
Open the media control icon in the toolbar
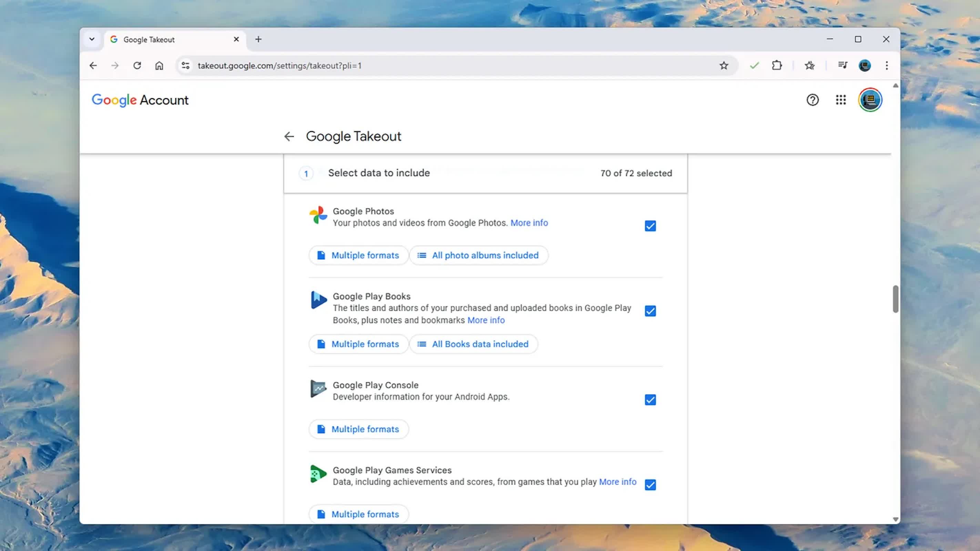point(842,65)
